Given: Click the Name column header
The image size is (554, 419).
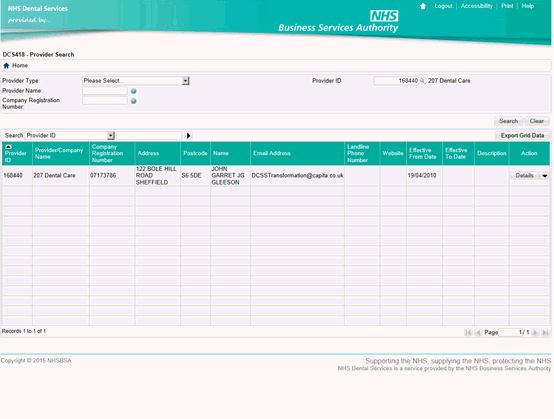Looking at the screenshot, I should [230, 153].
